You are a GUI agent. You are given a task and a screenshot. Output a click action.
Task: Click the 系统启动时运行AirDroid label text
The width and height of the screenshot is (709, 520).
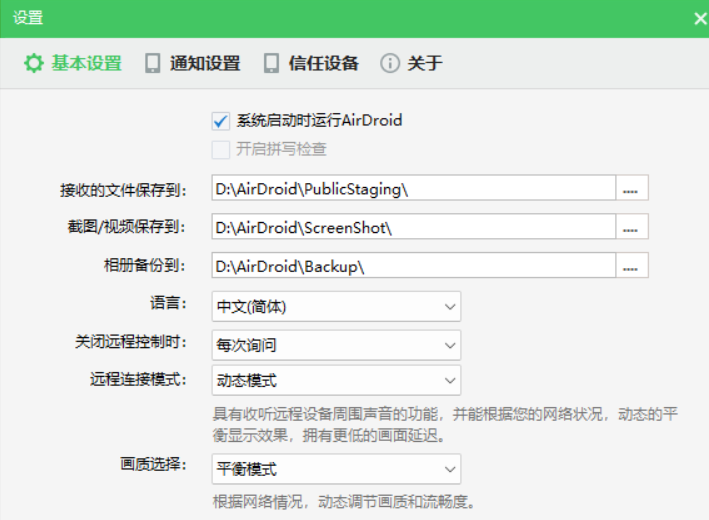[x=319, y=121]
